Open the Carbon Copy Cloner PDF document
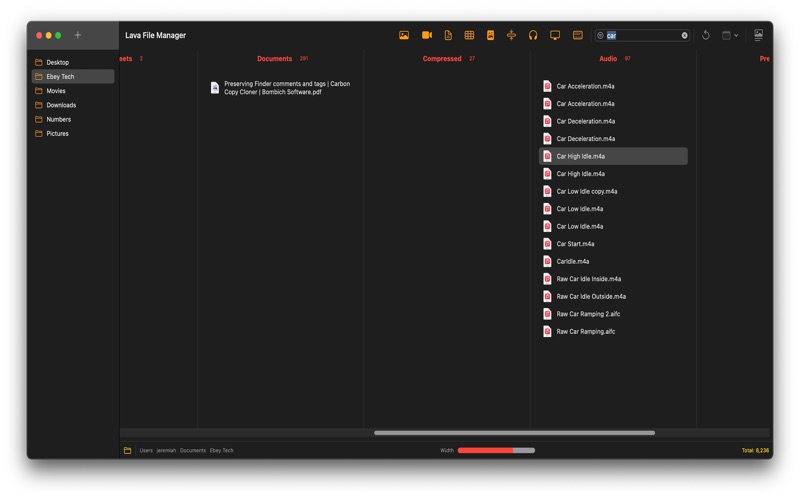 286,88
